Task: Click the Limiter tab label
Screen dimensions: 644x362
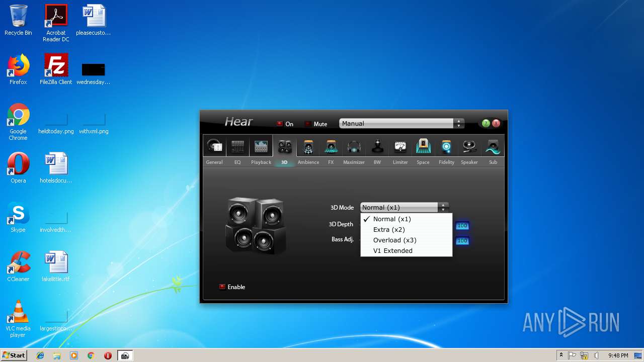Action: point(400,162)
